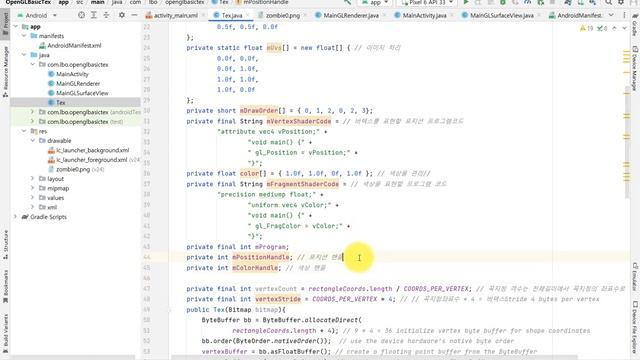Open Build Variants side panel
The image size is (640, 360).
tap(5, 333)
